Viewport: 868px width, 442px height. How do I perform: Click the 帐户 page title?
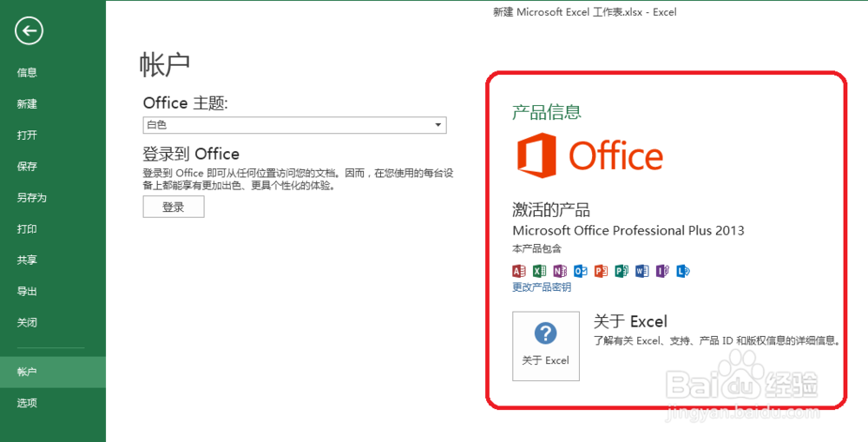[x=164, y=64]
